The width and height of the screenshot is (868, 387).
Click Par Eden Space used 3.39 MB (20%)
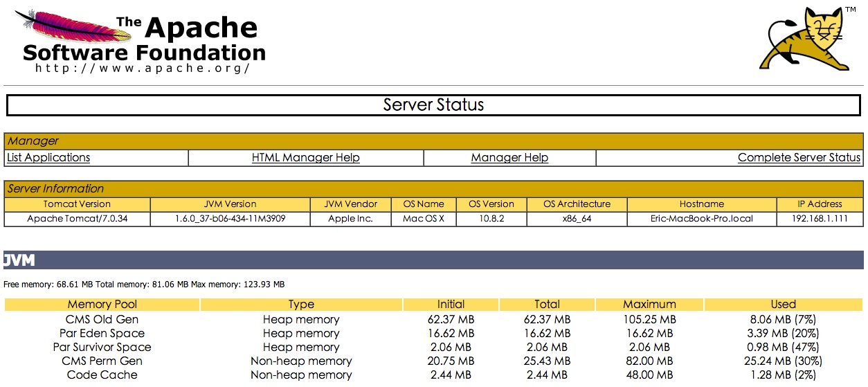(x=784, y=334)
